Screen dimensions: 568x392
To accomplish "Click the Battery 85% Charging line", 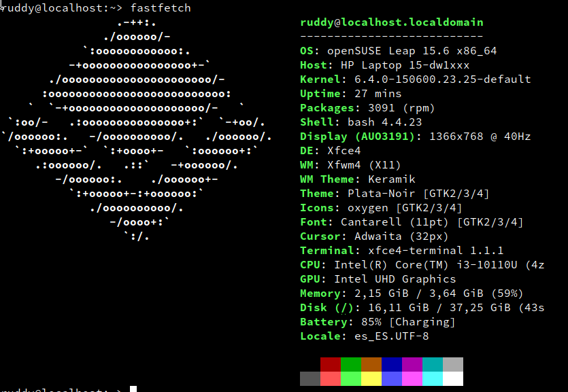I will click(x=378, y=322).
